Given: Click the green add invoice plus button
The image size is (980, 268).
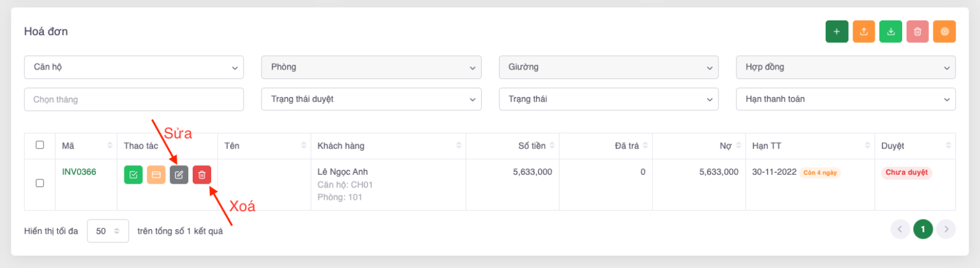Looking at the screenshot, I should [836, 31].
